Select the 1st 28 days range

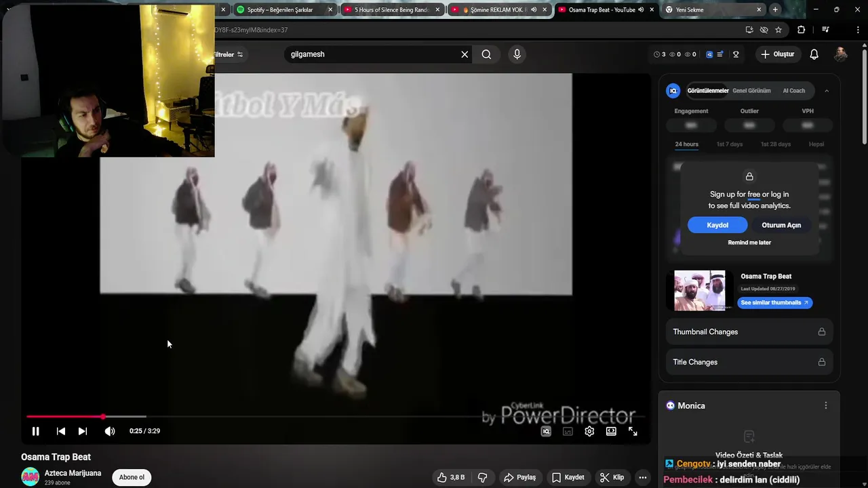776,144
